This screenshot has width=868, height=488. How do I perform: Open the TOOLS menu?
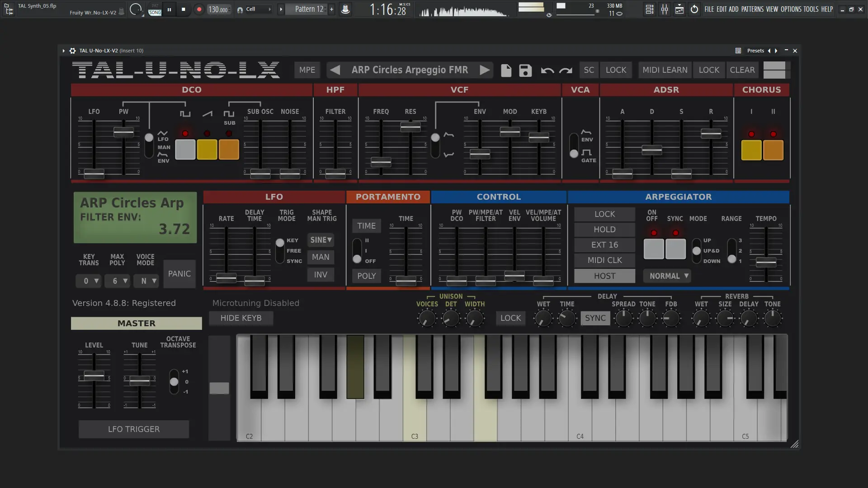tap(811, 9)
